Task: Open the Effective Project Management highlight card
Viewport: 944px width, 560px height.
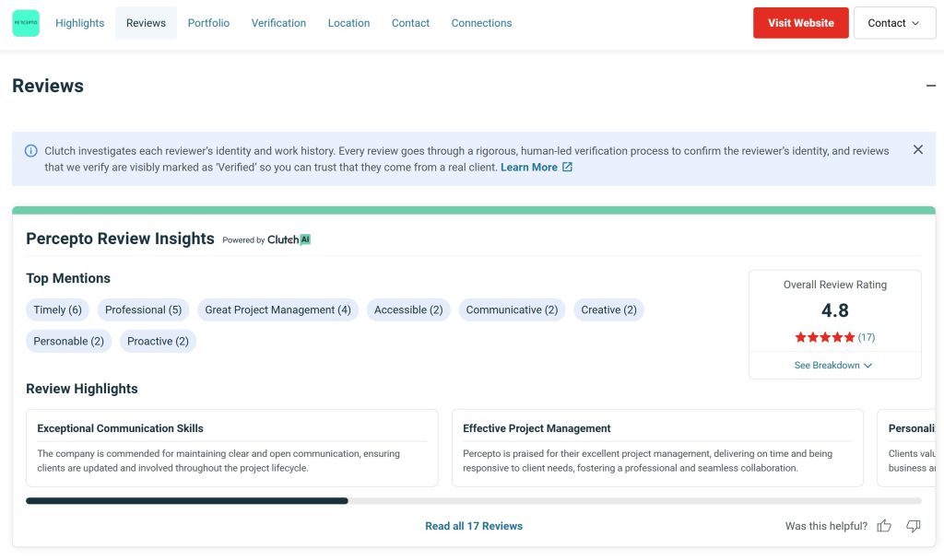Action: point(657,449)
